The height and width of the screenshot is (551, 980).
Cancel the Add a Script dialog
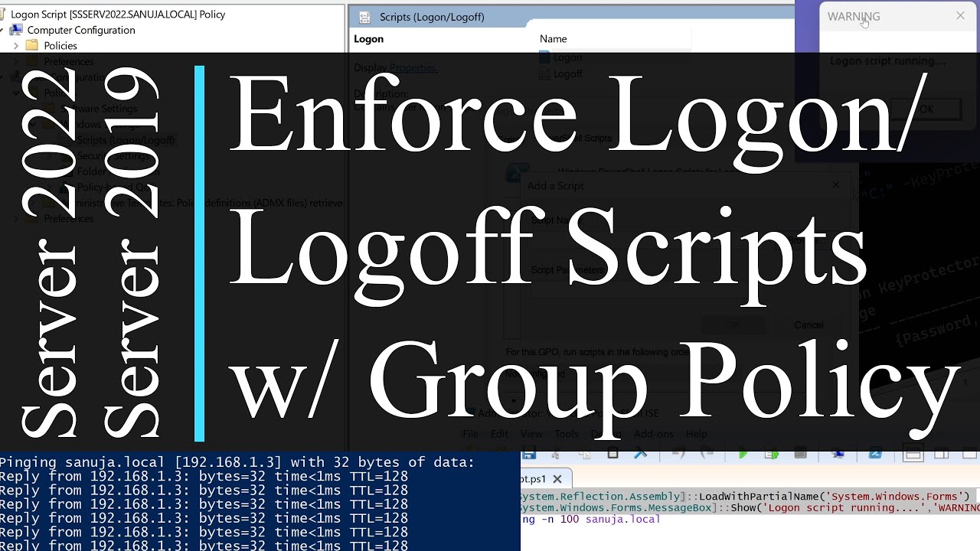point(808,324)
